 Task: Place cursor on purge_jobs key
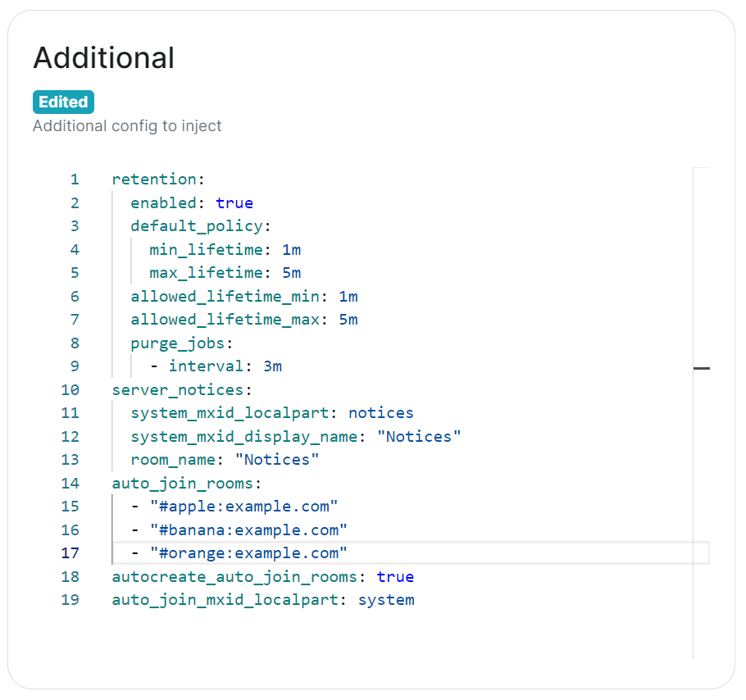tap(182, 343)
